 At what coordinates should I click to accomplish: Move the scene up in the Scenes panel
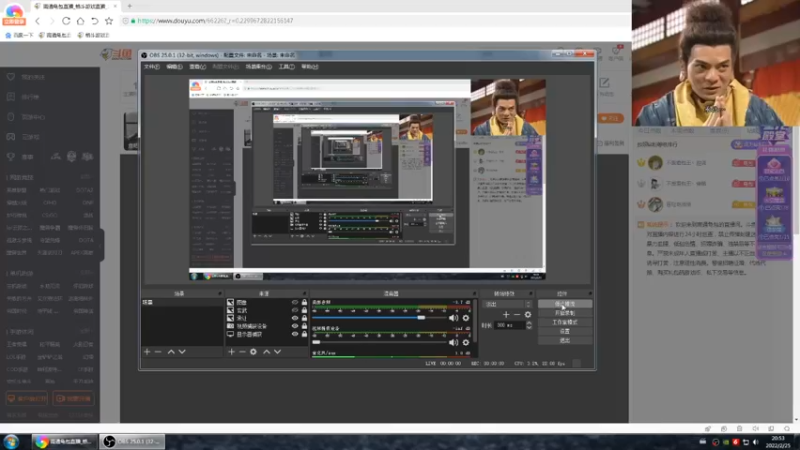(x=171, y=352)
